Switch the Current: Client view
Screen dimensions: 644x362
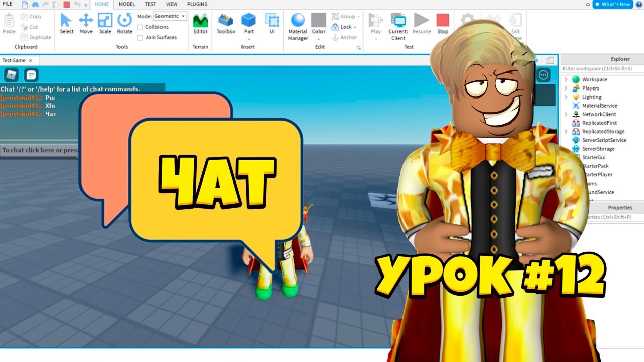tap(398, 27)
